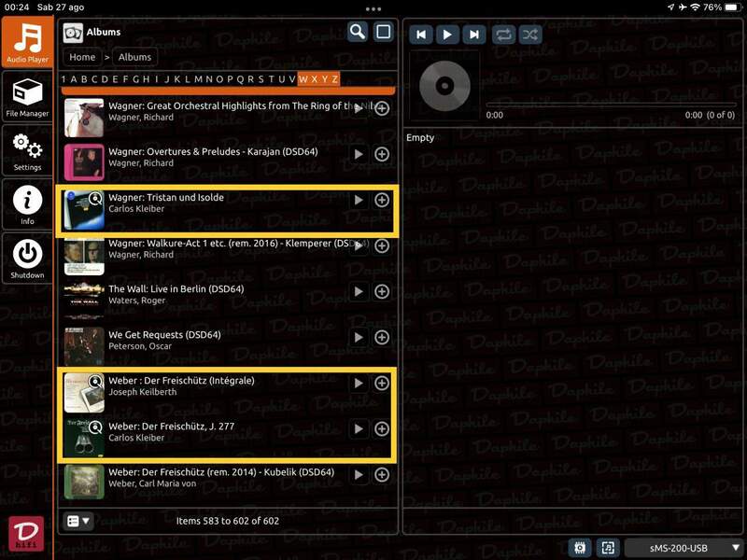747x560 pixels.
Task: Open the Settings panel
Action: click(27, 151)
